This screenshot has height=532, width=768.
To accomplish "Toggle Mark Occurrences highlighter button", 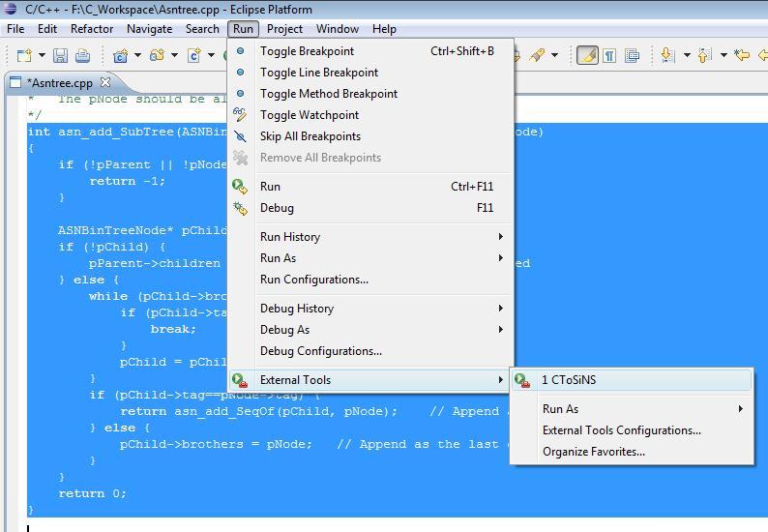I will tap(587, 55).
